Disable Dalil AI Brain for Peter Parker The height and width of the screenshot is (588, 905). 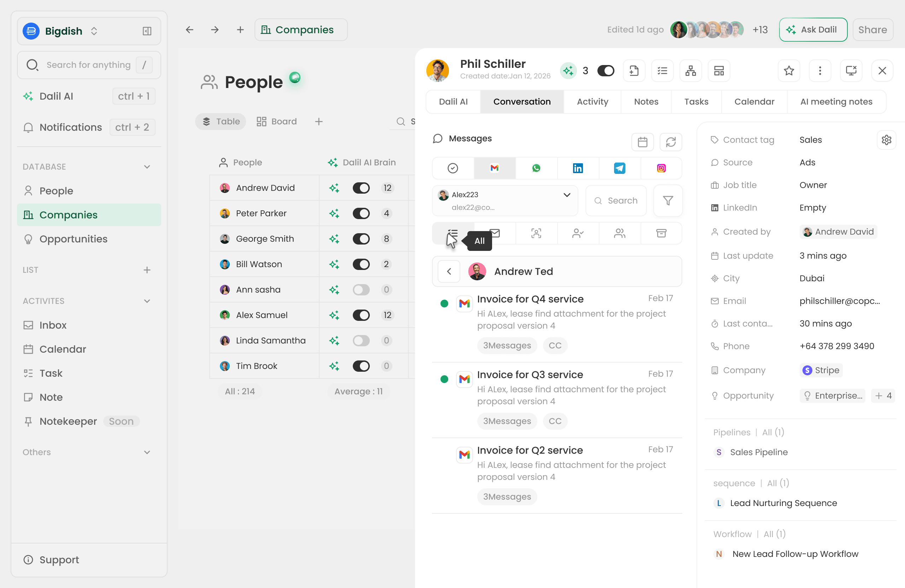(361, 213)
